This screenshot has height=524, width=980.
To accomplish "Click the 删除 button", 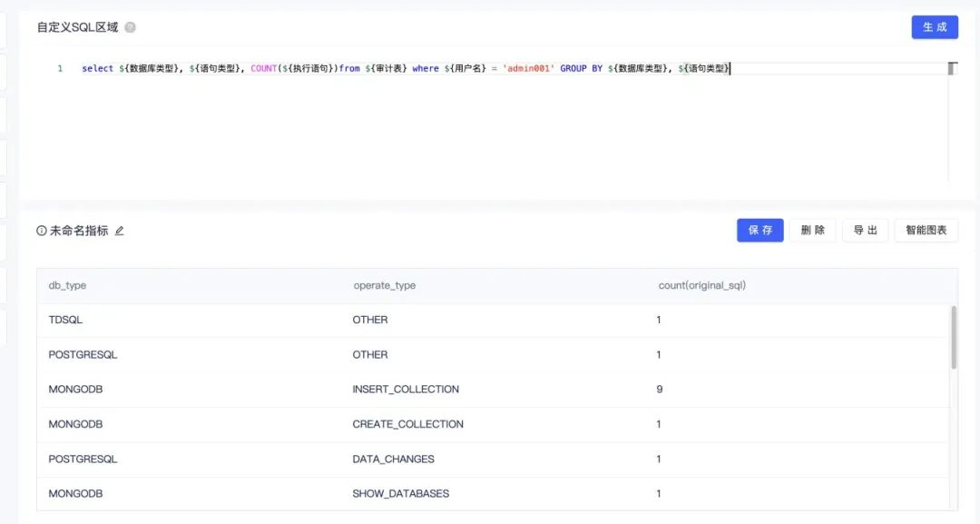I will point(812,231).
